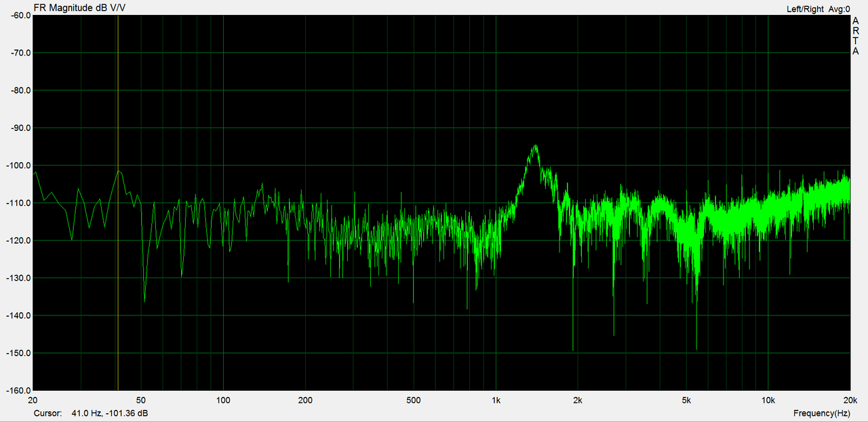The image size is (868, 422).
Task: Click the "Cursor:" label in the status line
Action: [47, 413]
